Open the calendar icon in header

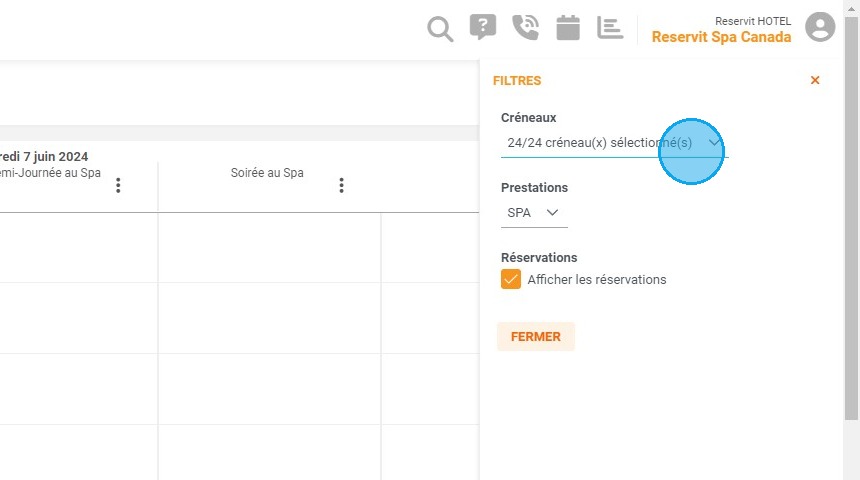[568, 27]
